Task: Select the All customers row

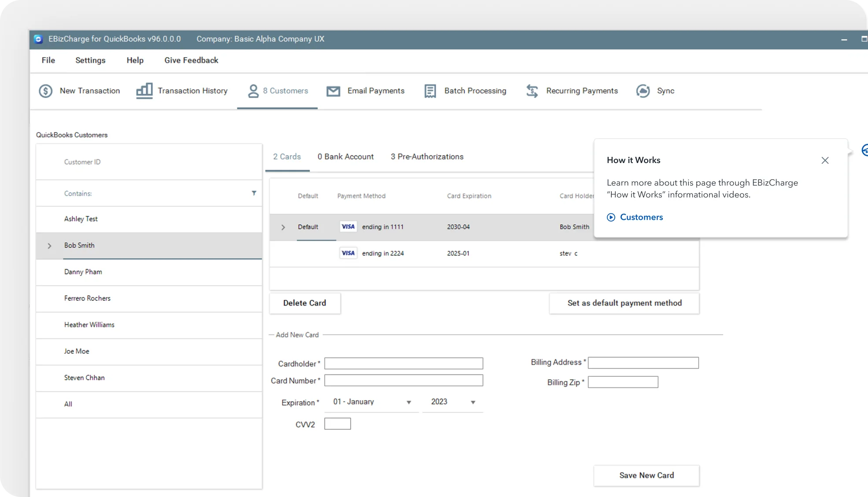Action: pyautogui.click(x=149, y=404)
